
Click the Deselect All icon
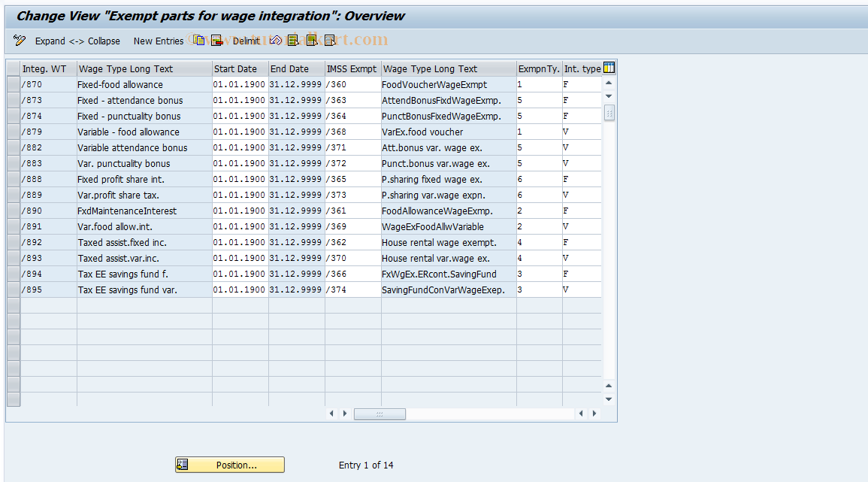[x=331, y=41]
